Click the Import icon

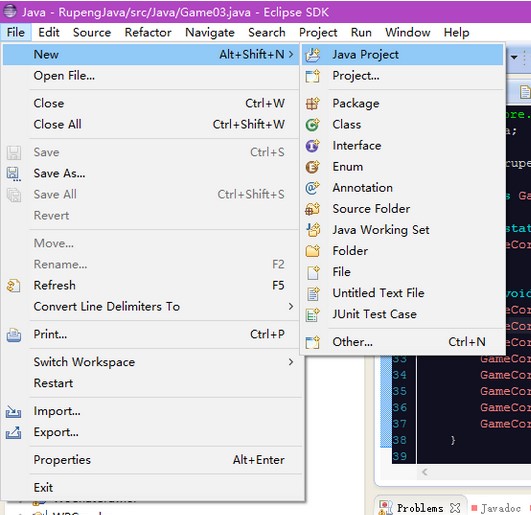[14, 411]
